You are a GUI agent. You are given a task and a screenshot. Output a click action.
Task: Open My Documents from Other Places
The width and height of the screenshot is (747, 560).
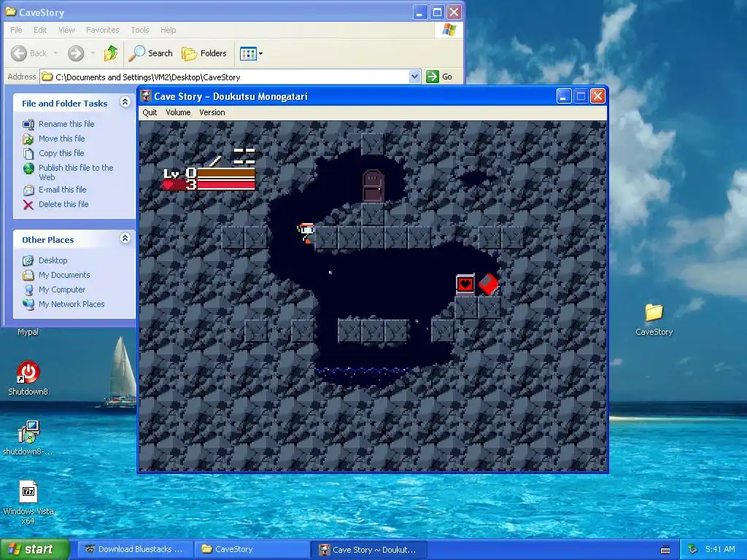64,275
